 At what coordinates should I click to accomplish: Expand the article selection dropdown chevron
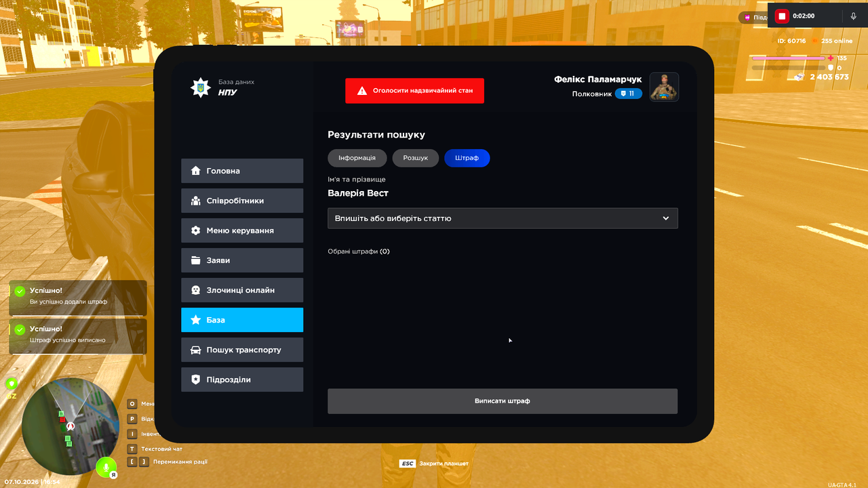click(666, 218)
